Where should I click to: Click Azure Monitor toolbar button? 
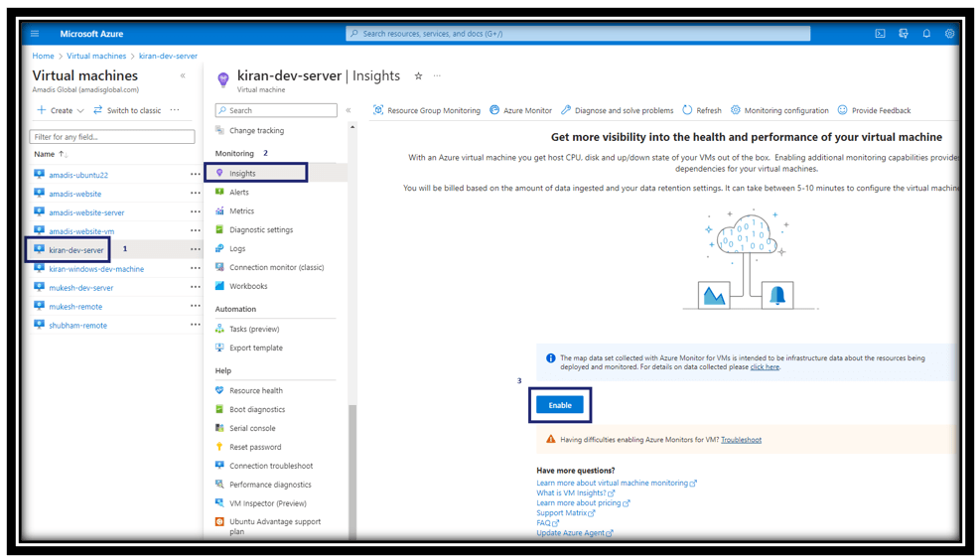pyautogui.click(x=520, y=110)
